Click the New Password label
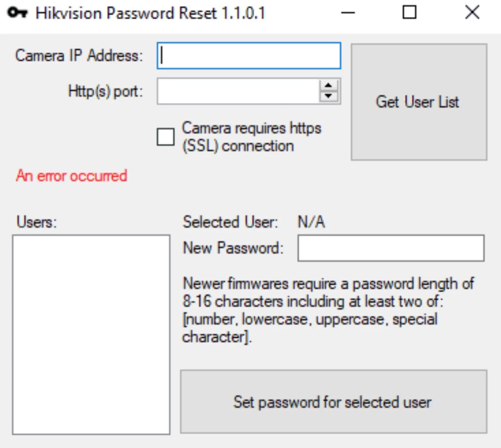 (x=233, y=248)
